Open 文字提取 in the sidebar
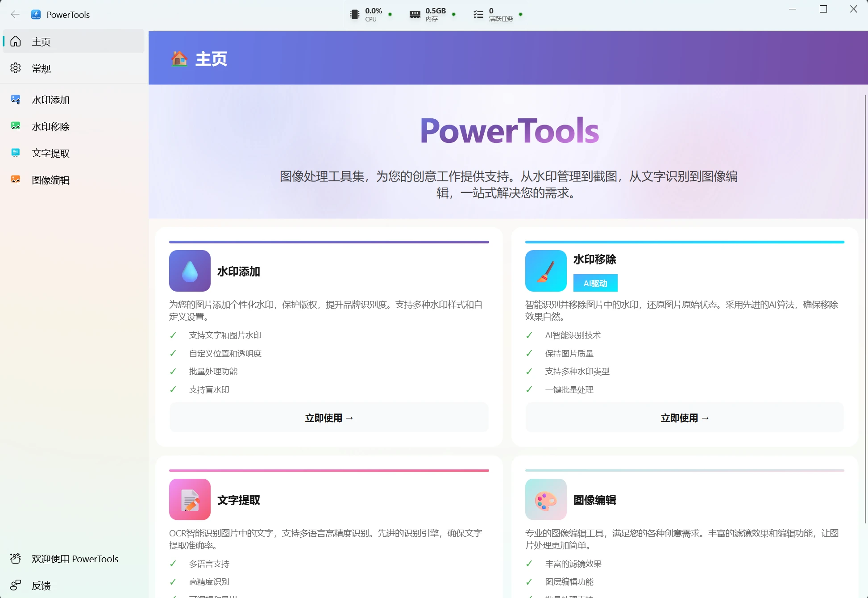 click(74, 153)
